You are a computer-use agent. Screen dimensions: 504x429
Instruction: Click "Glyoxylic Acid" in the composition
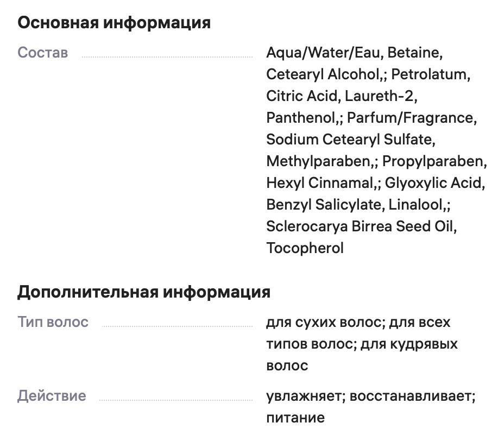click(434, 183)
